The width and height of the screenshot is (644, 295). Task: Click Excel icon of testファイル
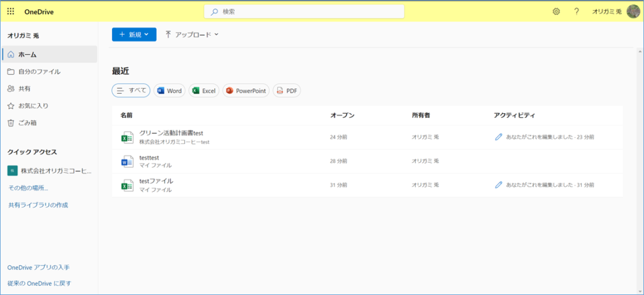click(x=127, y=185)
